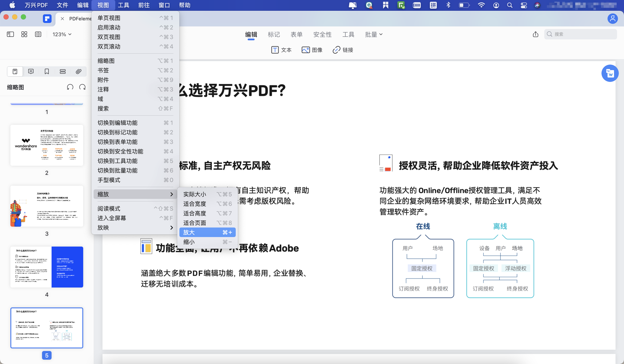The height and width of the screenshot is (364, 624).
Task: Toggle the multi-page grid view
Action: [x=24, y=34]
